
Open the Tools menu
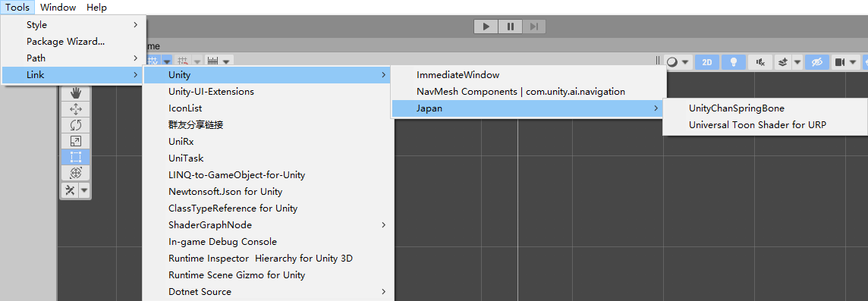click(17, 7)
